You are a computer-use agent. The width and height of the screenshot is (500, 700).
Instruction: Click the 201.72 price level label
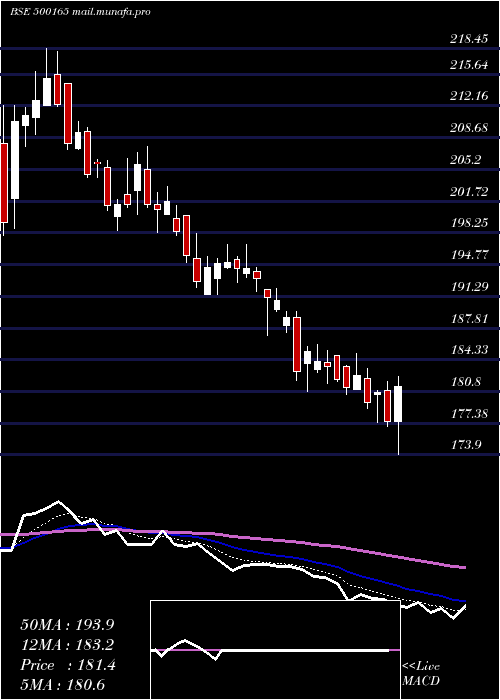tap(469, 192)
